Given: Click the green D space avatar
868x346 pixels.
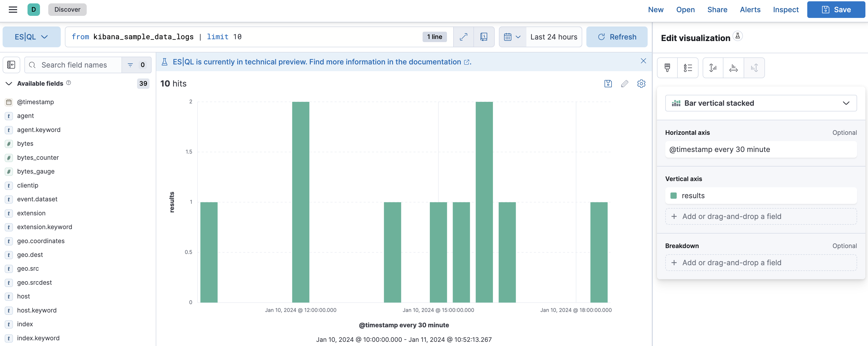Looking at the screenshot, I should tap(34, 9).
